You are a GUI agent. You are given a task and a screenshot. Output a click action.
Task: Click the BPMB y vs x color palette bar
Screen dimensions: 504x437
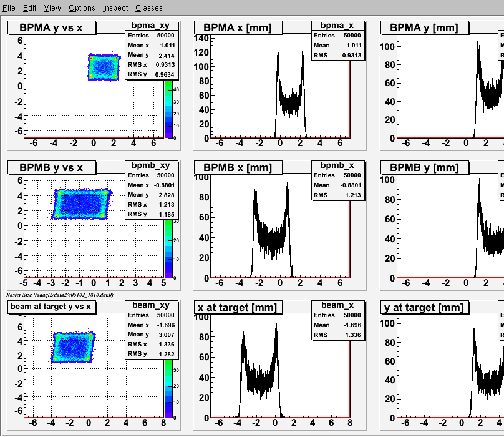point(168,249)
